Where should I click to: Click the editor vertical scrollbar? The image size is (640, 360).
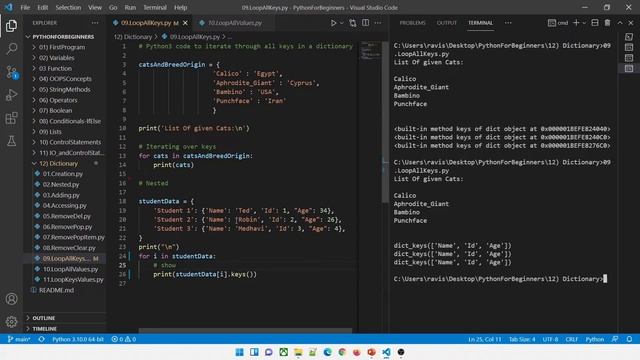(385, 122)
